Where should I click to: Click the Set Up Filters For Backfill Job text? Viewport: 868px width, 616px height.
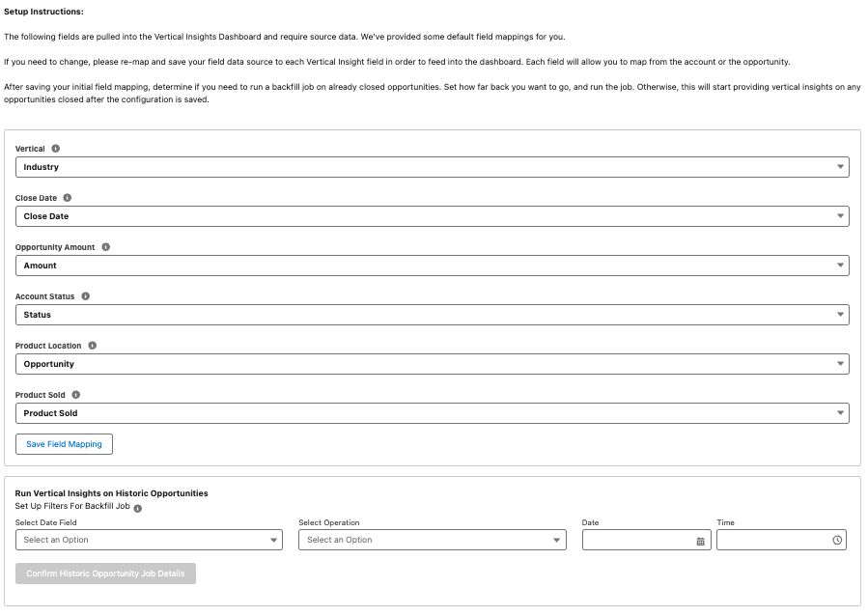[x=72, y=506]
